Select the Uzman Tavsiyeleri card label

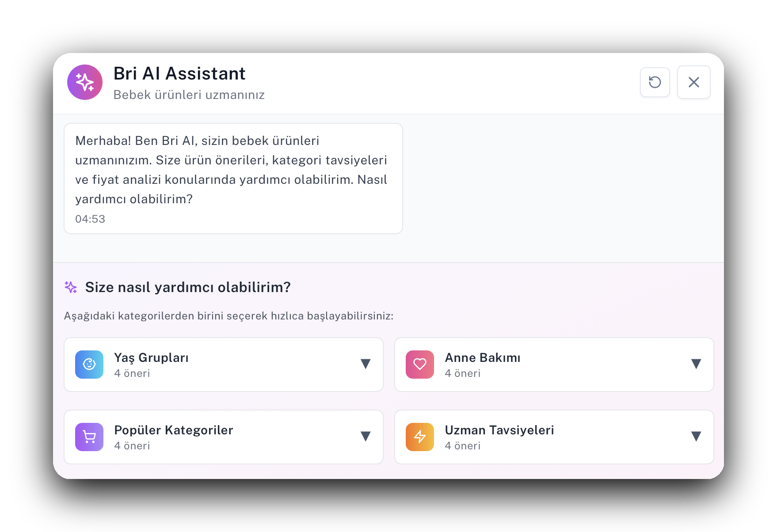[499, 430]
